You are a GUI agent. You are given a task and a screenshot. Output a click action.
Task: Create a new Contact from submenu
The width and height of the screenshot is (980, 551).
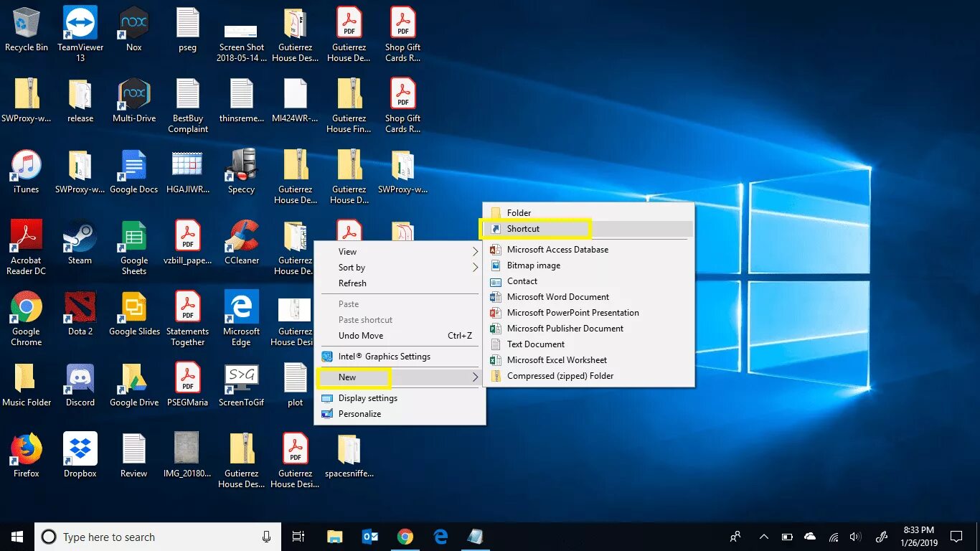tap(588, 281)
